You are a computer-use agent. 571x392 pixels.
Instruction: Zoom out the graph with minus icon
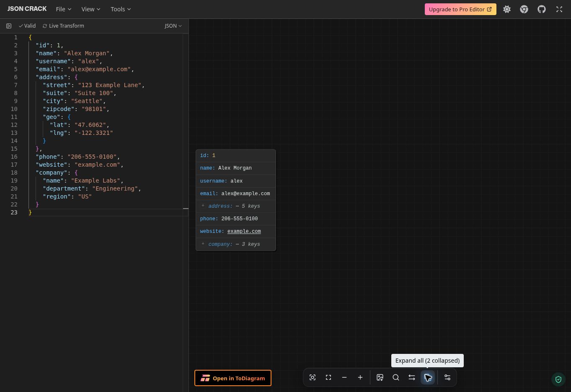click(x=344, y=377)
